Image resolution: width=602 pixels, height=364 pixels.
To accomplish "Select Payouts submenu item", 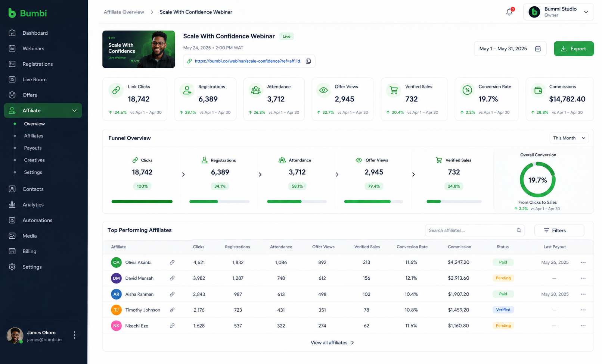I will pyautogui.click(x=33, y=148).
